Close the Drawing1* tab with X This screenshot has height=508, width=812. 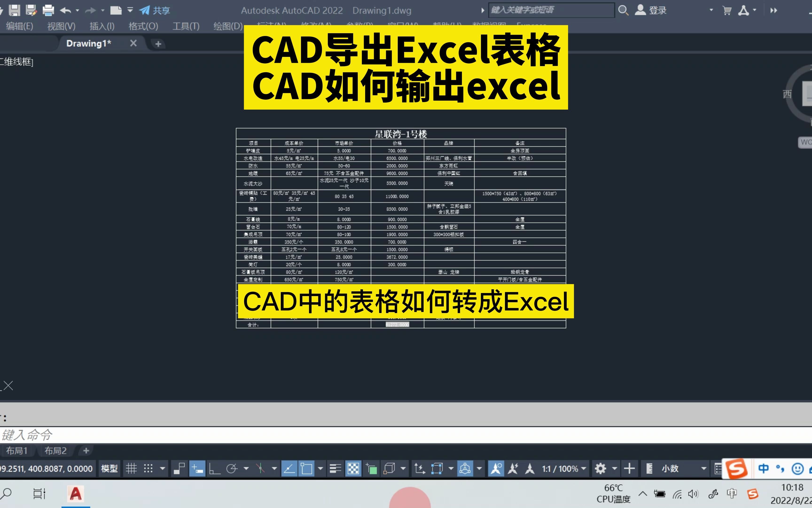(x=133, y=43)
